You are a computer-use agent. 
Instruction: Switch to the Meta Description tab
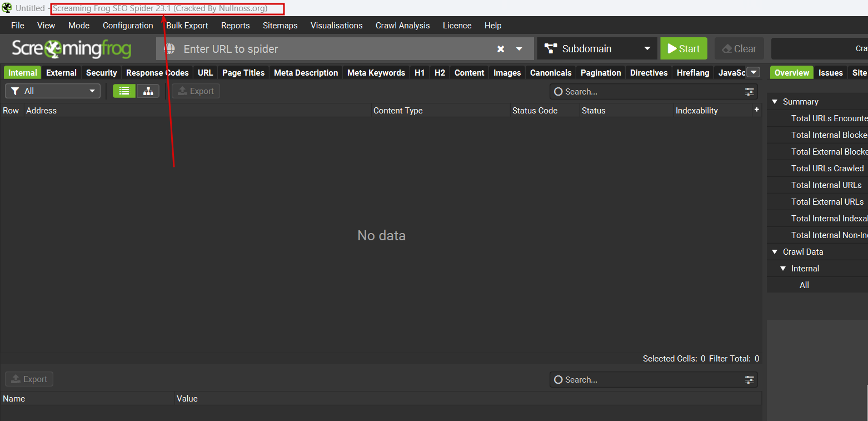pyautogui.click(x=306, y=73)
